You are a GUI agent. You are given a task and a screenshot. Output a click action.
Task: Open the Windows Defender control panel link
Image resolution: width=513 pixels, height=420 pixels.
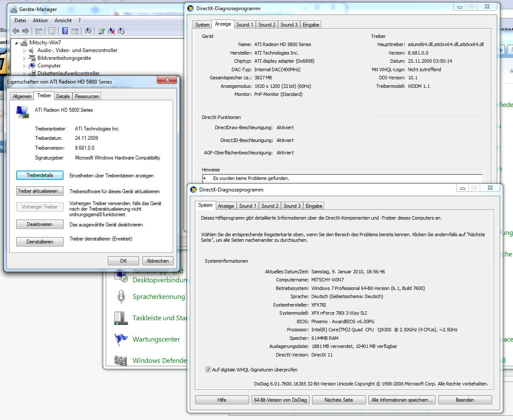(x=159, y=361)
